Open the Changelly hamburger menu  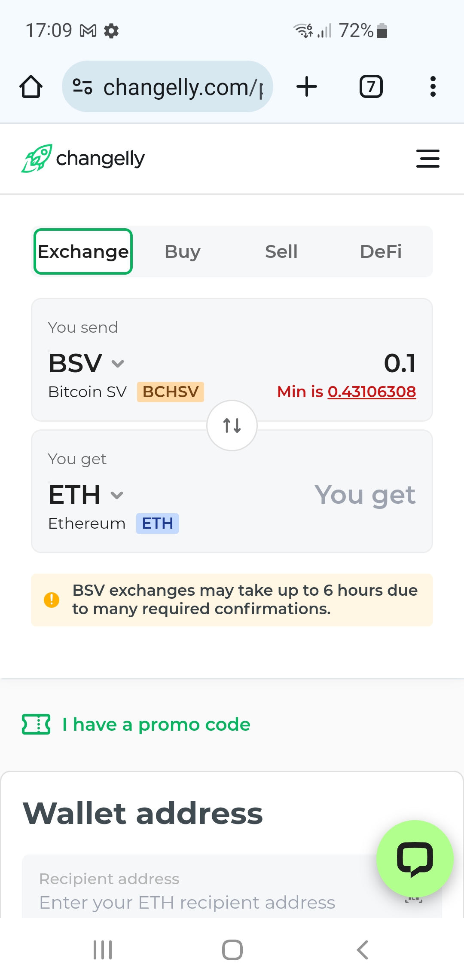click(x=428, y=158)
